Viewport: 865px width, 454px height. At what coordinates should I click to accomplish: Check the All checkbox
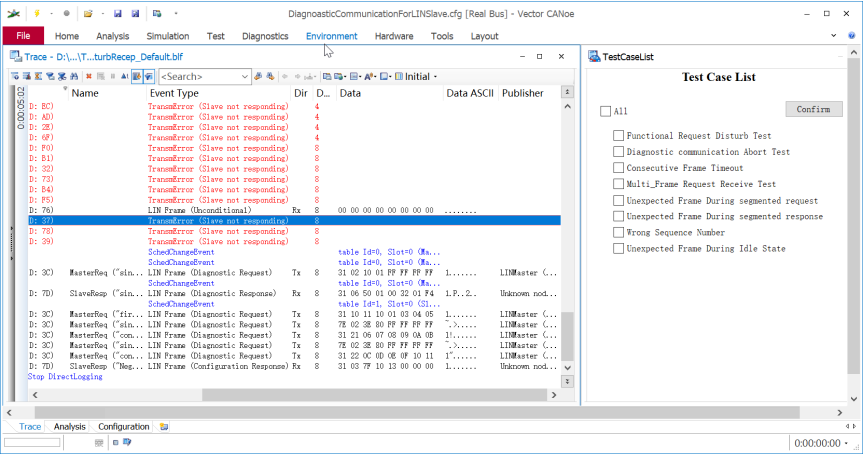tap(605, 111)
